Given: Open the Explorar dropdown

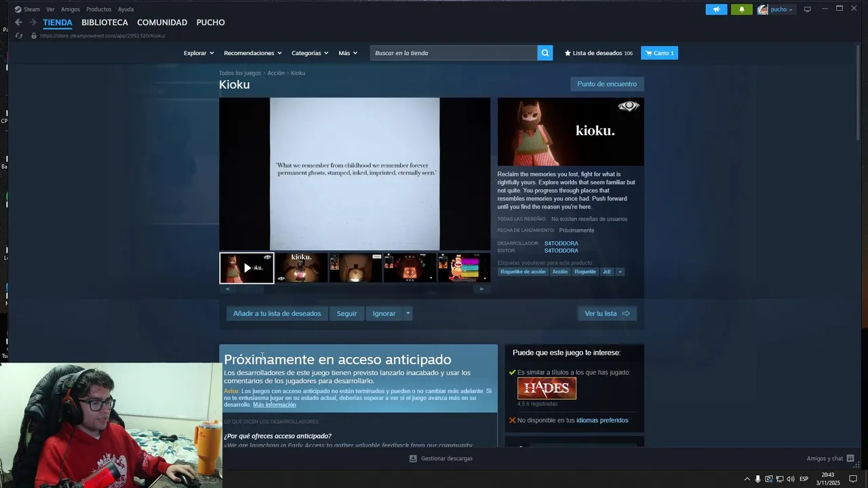Looking at the screenshot, I should [199, 53].
